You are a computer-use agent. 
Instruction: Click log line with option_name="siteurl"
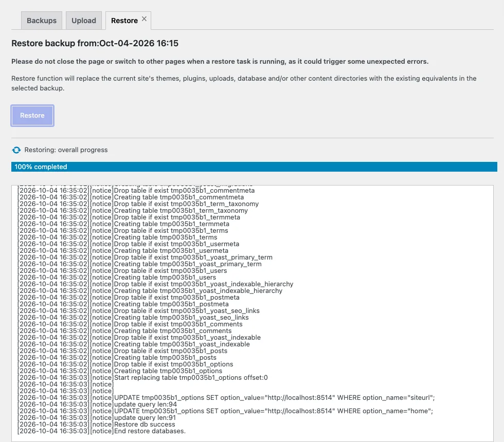pyautogui.click(x=226, y=398)
